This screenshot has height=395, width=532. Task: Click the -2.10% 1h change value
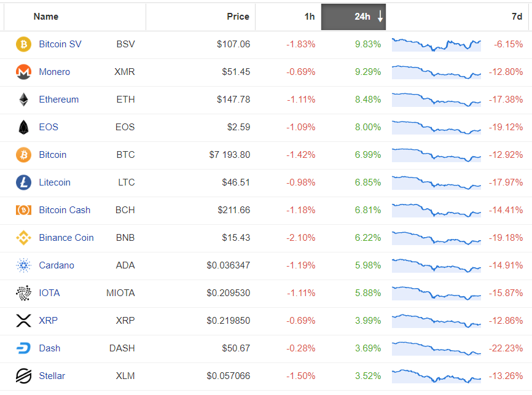tap(300, 238)
